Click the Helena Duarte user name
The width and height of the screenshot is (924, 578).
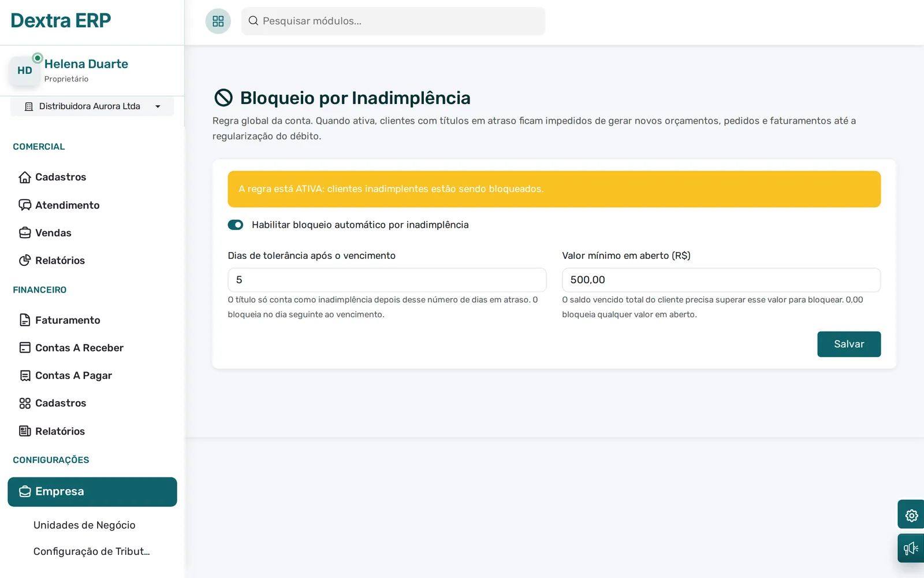86,64
